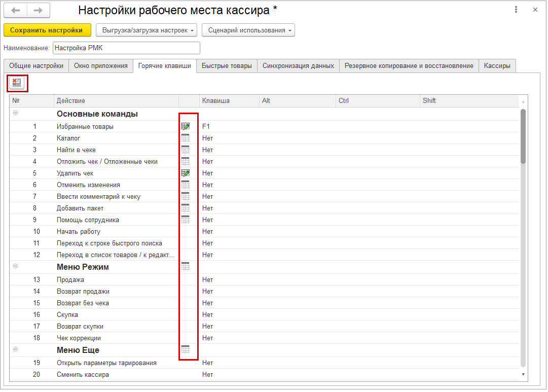Select Ввести комментарий к чеку row

click(265, 197)
